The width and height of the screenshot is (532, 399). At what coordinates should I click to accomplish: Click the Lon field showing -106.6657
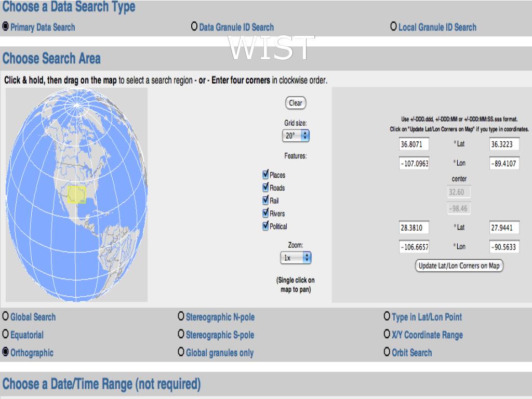[x=414, y=247]
